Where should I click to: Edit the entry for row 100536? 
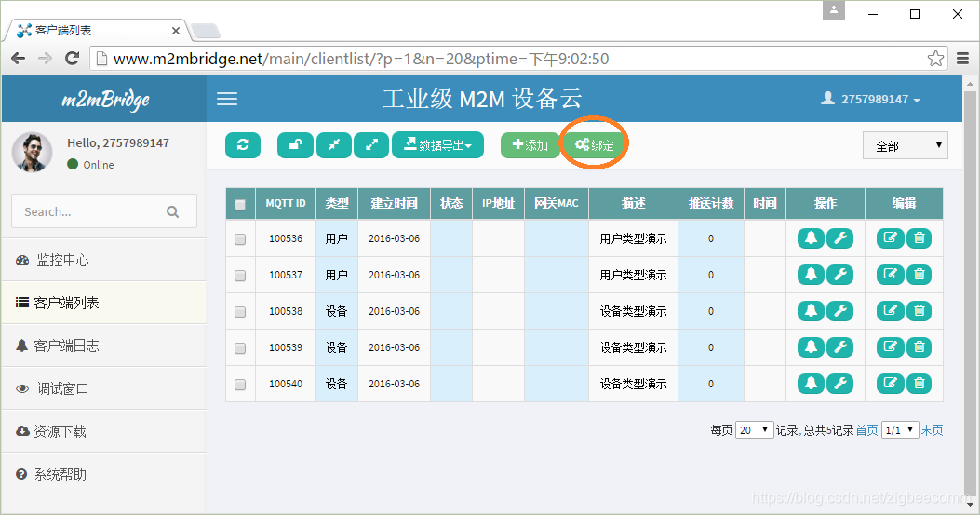click(x=890, y=238)
